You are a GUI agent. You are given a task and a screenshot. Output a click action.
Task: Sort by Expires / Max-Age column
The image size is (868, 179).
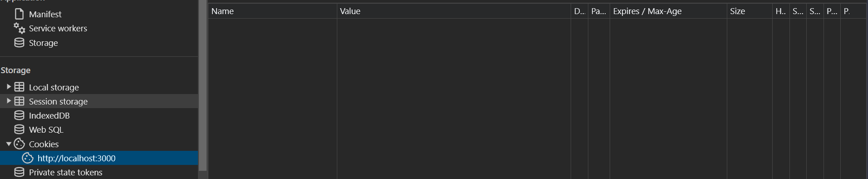pos(668,11)
